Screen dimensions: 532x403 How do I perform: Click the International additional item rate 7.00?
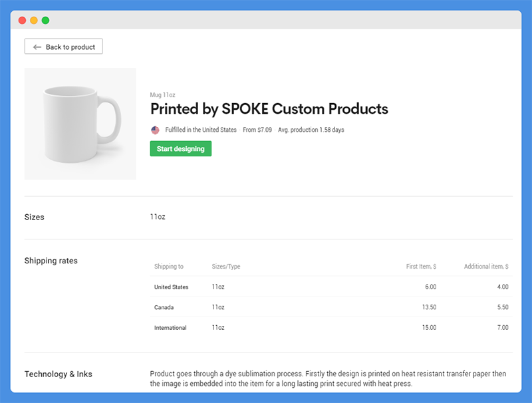(x=503, y=328)
